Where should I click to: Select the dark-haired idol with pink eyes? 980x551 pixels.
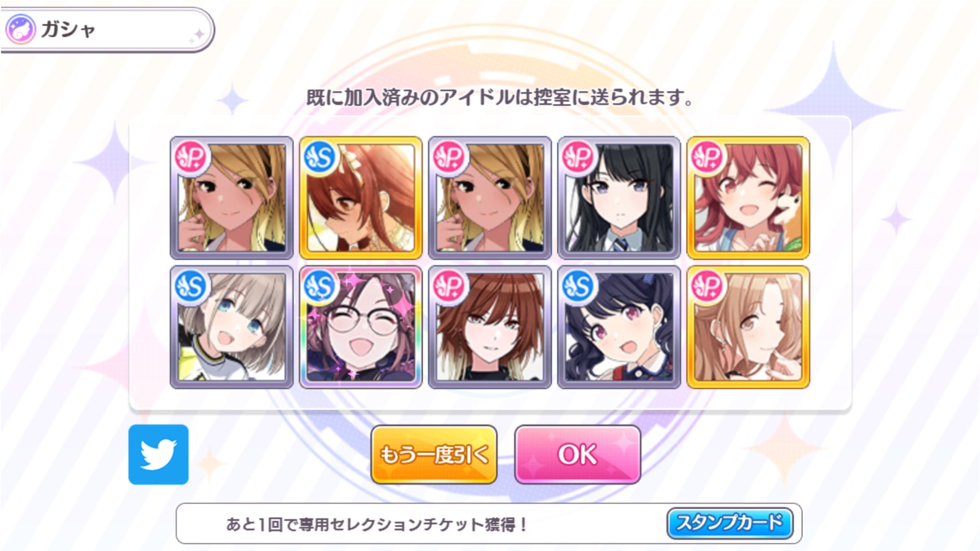(x=619, y=327)
